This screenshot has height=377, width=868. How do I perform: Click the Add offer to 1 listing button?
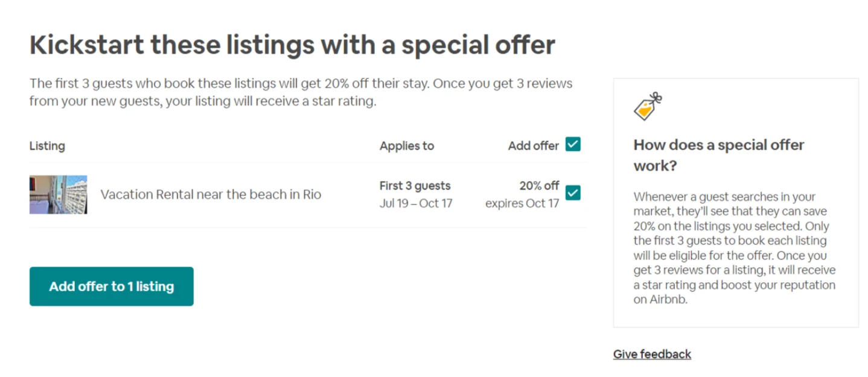(x=112, y=287)
